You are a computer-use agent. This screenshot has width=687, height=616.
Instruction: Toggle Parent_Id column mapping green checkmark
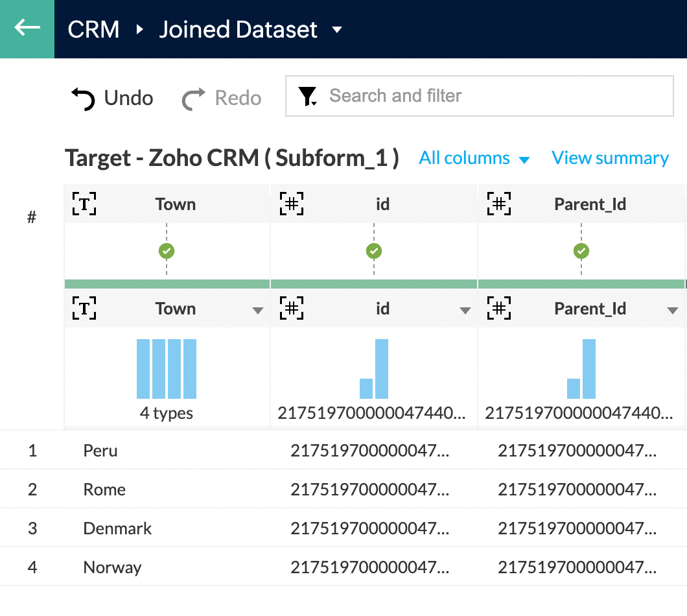pyautogui.click(x=581, y=251)
